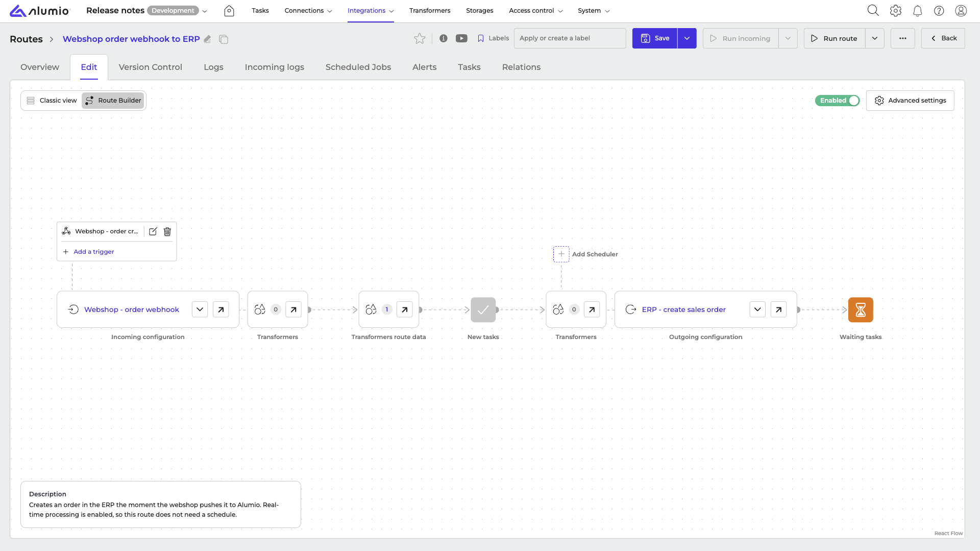Expand the Save options dropdown
Screen dimensions: 980x551
point(687,38)
